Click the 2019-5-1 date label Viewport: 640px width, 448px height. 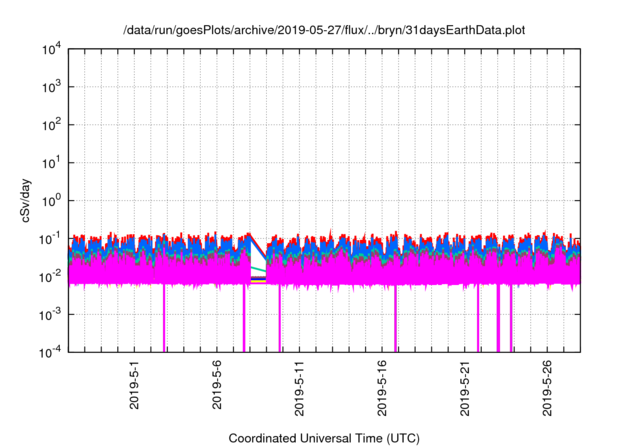134,385
